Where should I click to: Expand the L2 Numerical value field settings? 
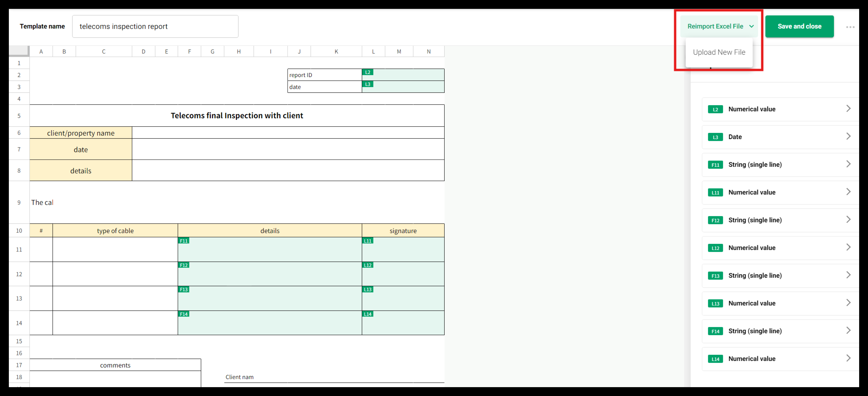click(x=848, y=109)
